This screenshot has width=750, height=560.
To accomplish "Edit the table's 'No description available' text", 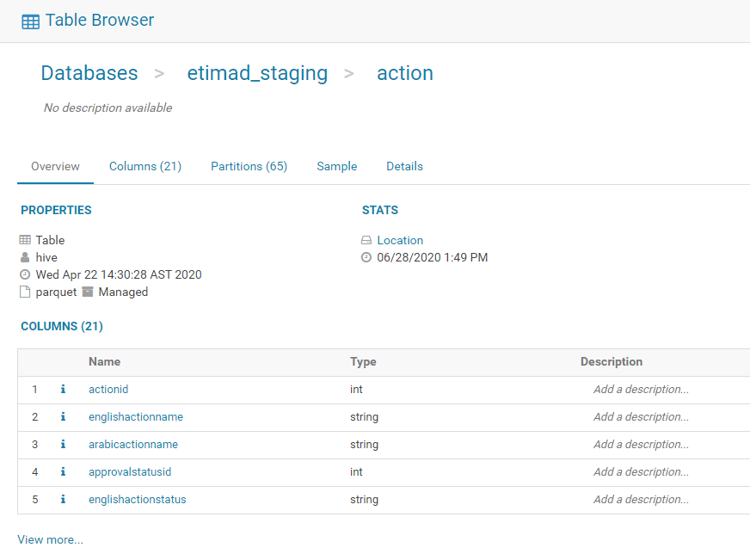I will coord(108,108).
